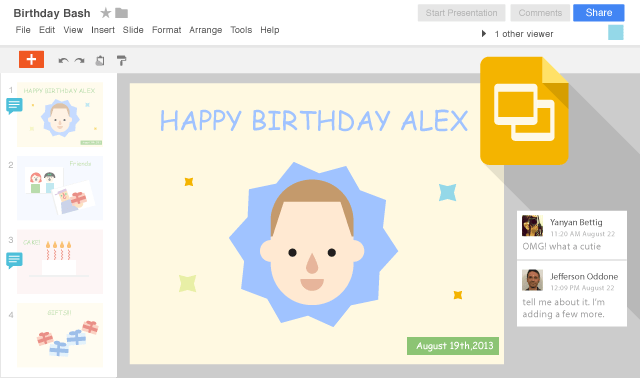Click Jefferson Oddone's avatar photo
640x378 pixels.
pyautogui.click(x=532, y=280)
